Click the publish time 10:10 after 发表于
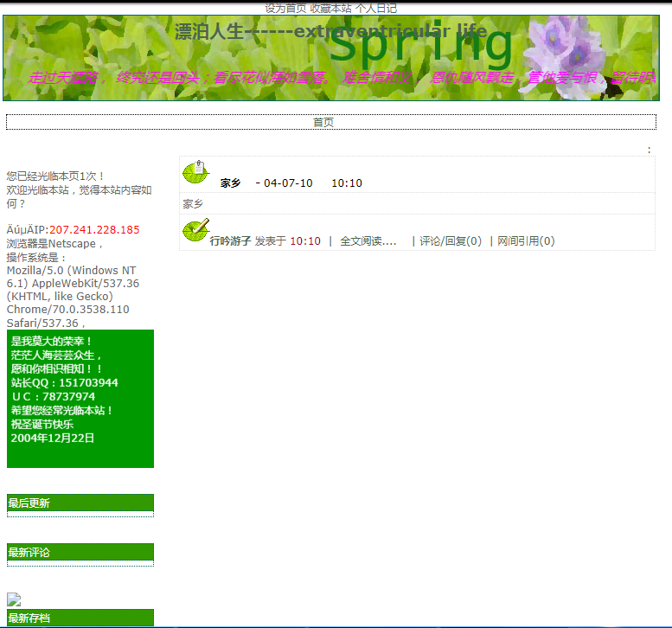672x628 pixels. [305, 241]
